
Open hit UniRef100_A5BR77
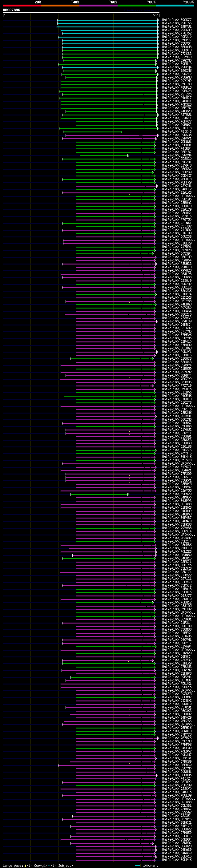177,40
